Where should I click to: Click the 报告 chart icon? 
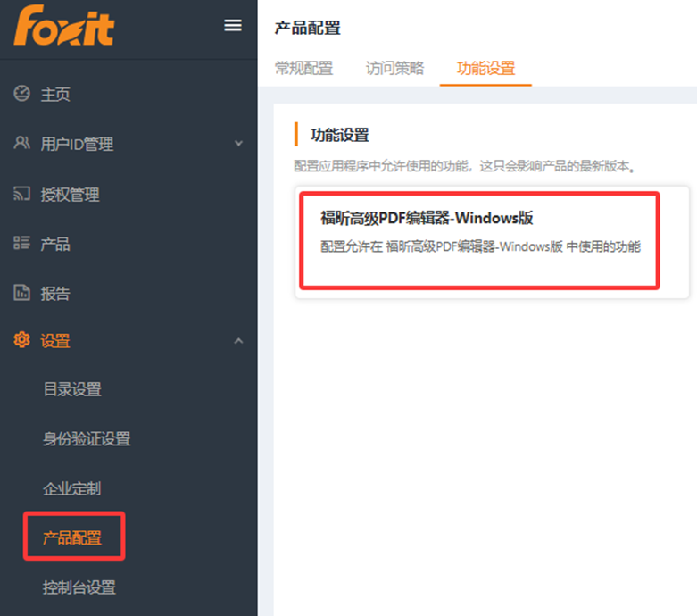tap(21, 293)
